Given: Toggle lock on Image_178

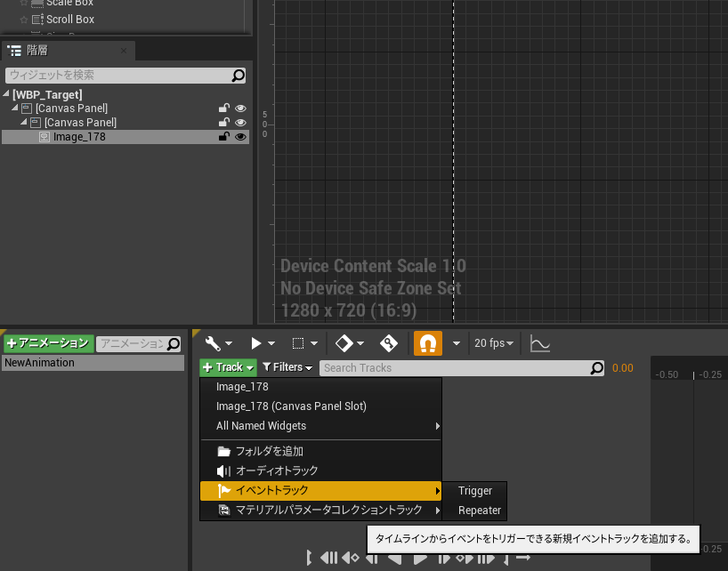Looking at the screenshot, I should point(224,137).
